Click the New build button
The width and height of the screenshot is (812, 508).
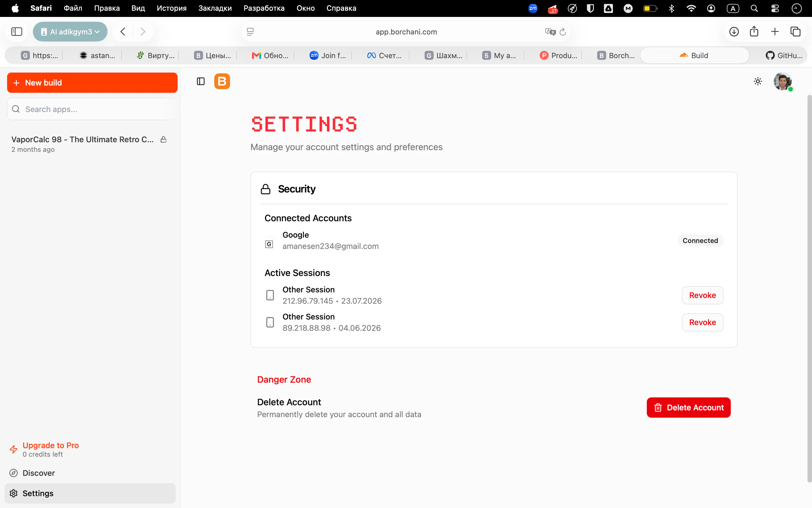92,83
